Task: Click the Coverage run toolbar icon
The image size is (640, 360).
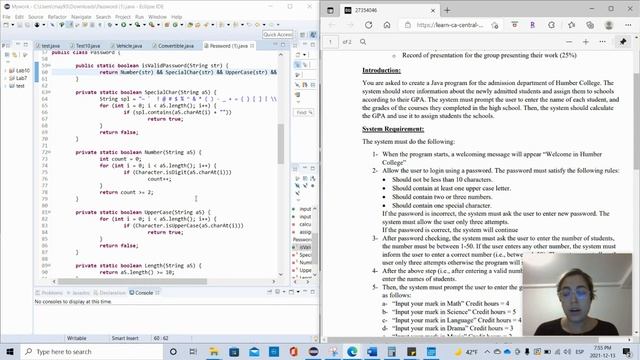Action: tap(138, 25)
